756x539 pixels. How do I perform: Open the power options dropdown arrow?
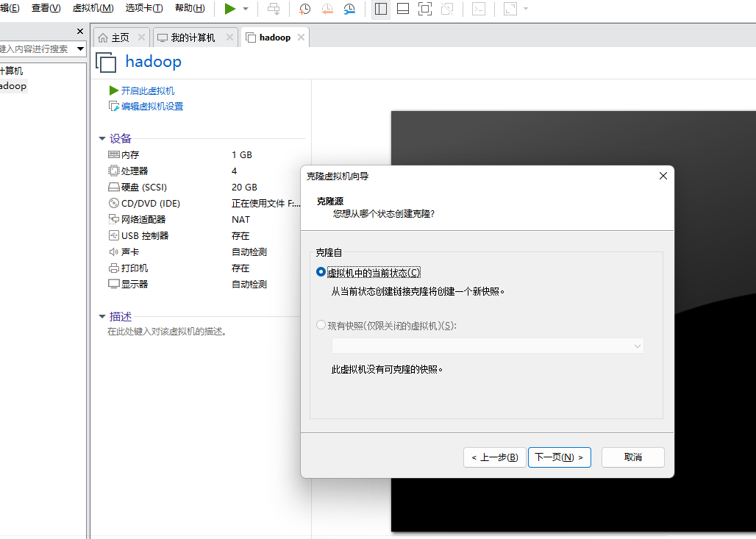point(246,9)
